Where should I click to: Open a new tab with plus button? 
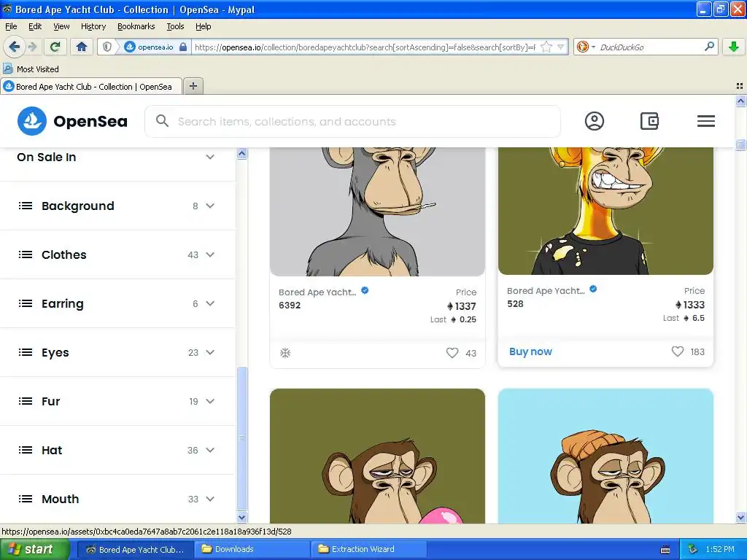(193, 86)
